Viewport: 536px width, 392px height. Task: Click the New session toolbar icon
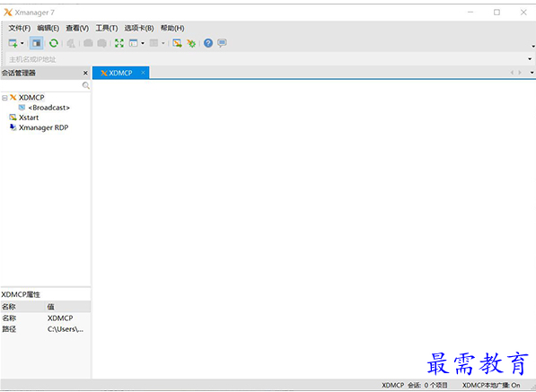click(x=13, y=43)
